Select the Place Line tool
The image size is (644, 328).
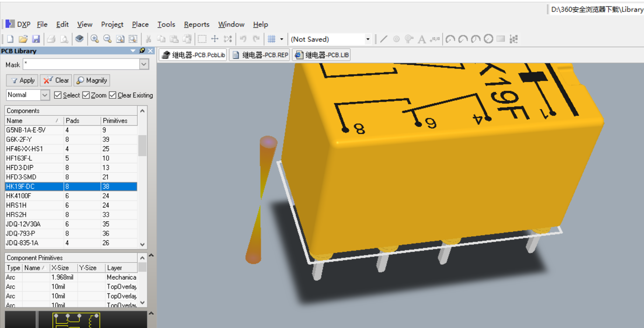click(x=384, y=39)
